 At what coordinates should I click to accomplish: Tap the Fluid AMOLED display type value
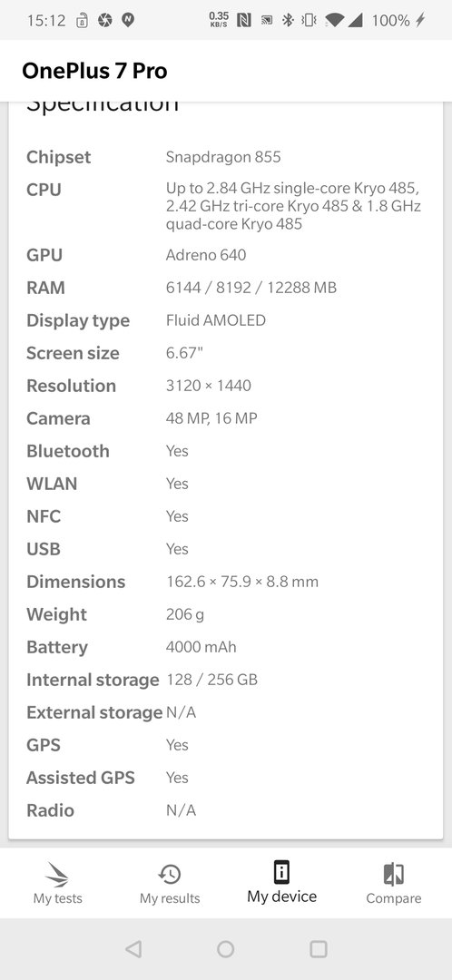(216, 320)
